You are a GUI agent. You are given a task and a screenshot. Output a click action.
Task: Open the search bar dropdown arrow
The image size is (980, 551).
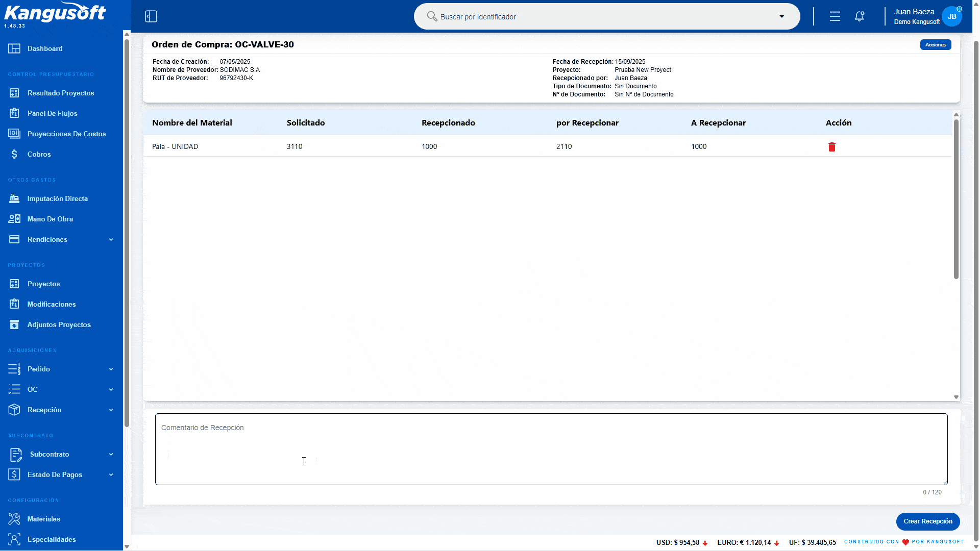[x=781, y=16]
